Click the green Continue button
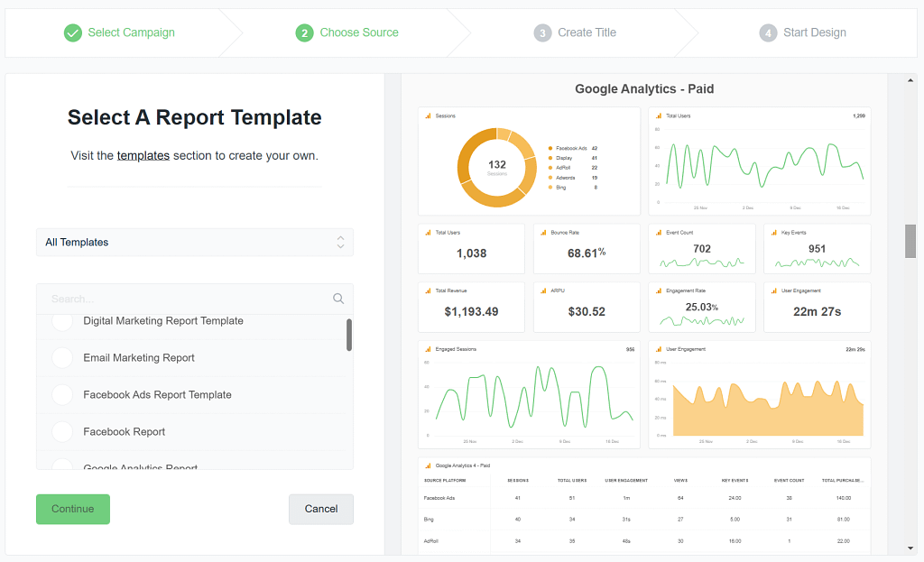This screenshot has height=562, width=924. [x=73, y=510]
